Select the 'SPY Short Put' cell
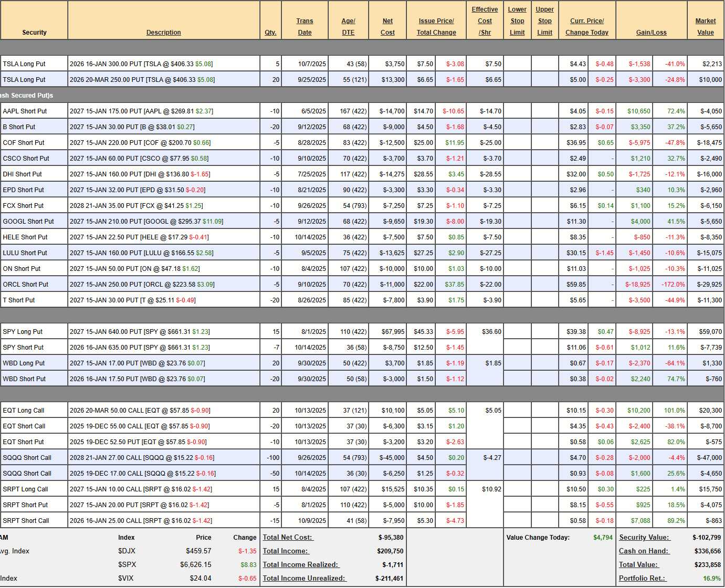725x588 pixels. [34, 347]
